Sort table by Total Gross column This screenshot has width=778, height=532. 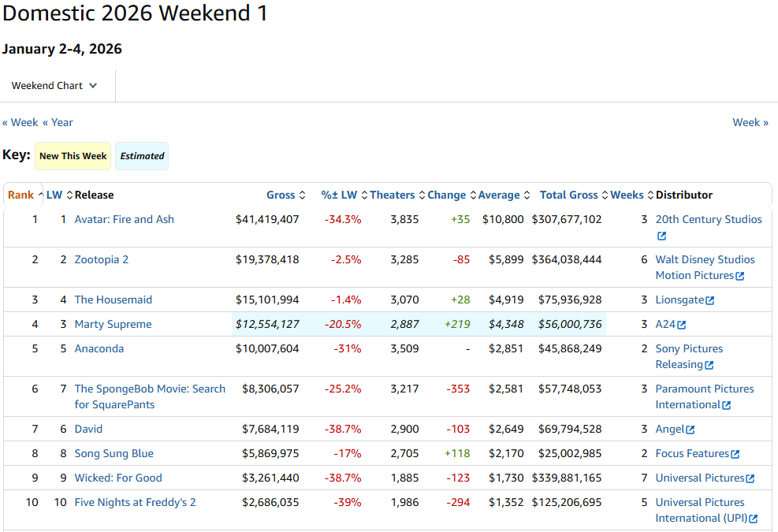coord(569,195)
